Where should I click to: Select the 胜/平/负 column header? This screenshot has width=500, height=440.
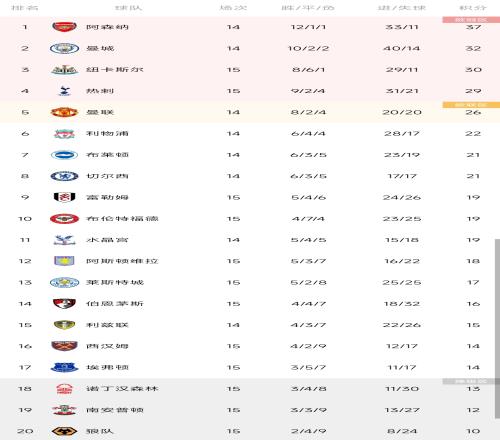308,8
